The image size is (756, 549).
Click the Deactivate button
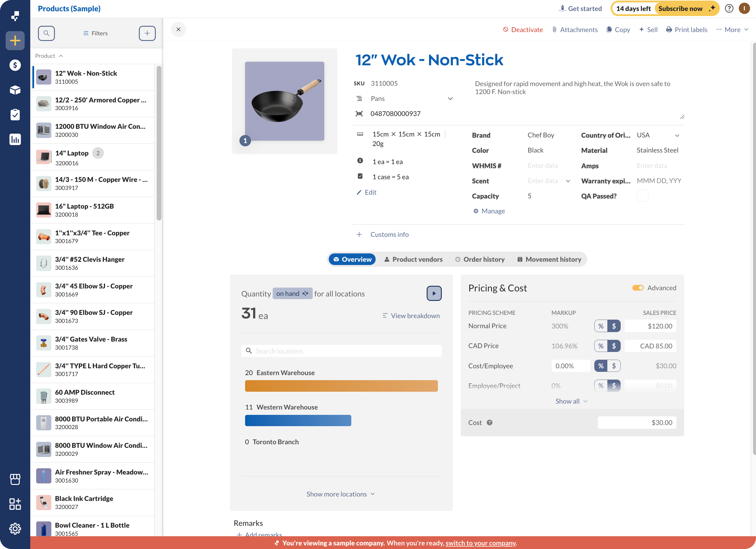523,30
